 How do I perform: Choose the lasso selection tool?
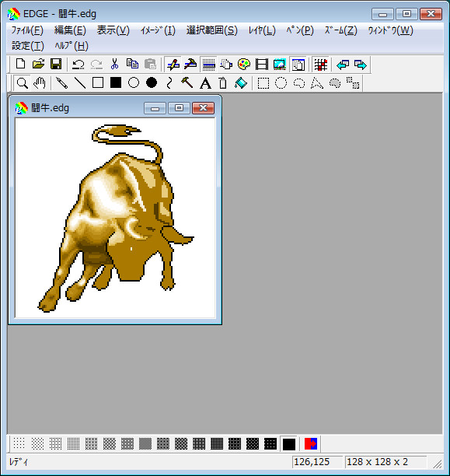(x=299, y=83)
